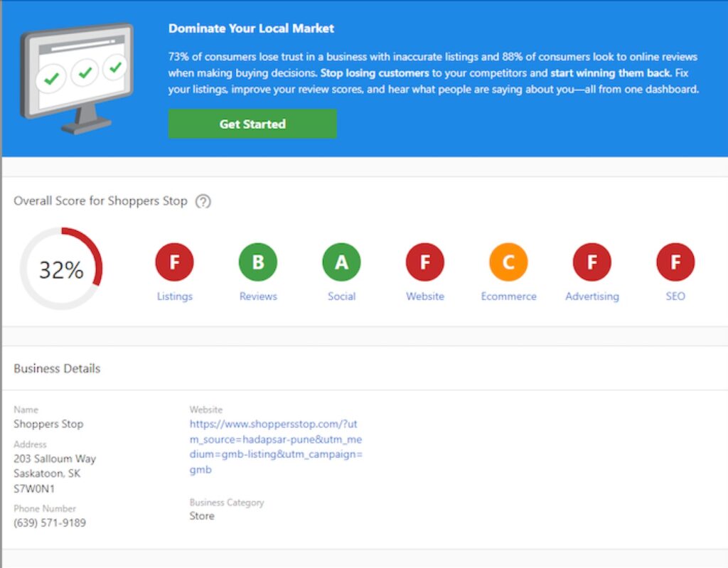
Task: Select the phone number (639) 571-9189
Action: pos(50,523)
